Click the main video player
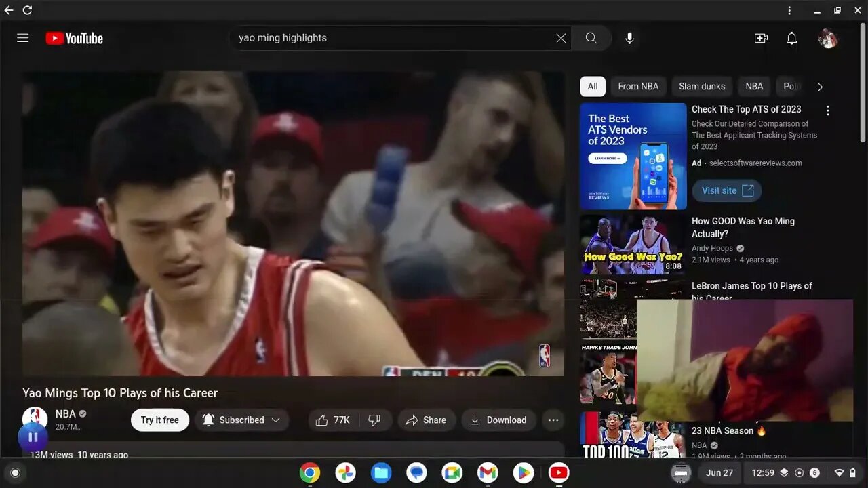The image size is (868, 488). pyautogui.click(x=293, y=224)
